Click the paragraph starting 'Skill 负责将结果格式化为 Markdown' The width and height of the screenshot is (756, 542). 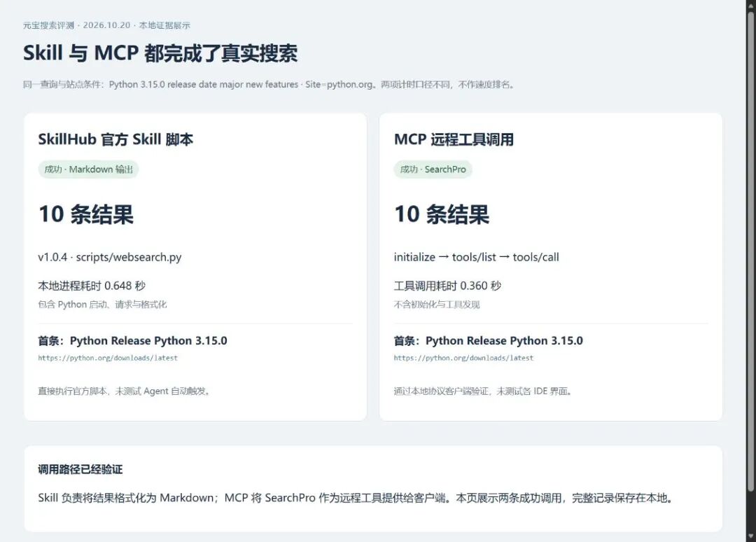click(x=356, y=498)
